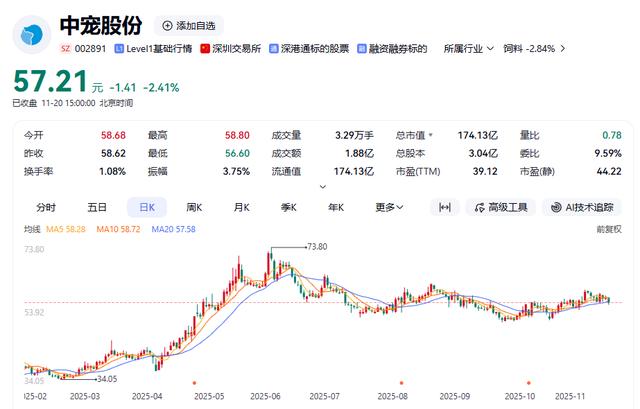Click the current price 57.21
Viewport: 640px width, 409px height.
click(50, 81)
